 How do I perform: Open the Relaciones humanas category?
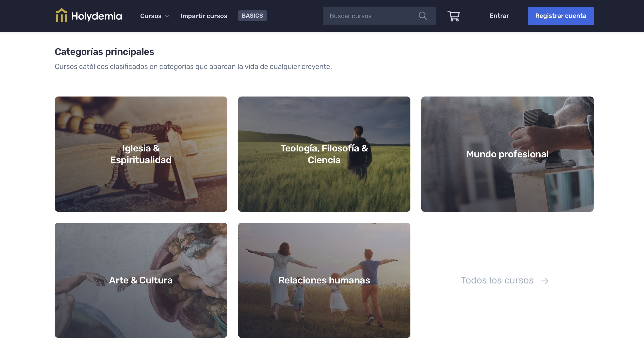pos(324,280)
